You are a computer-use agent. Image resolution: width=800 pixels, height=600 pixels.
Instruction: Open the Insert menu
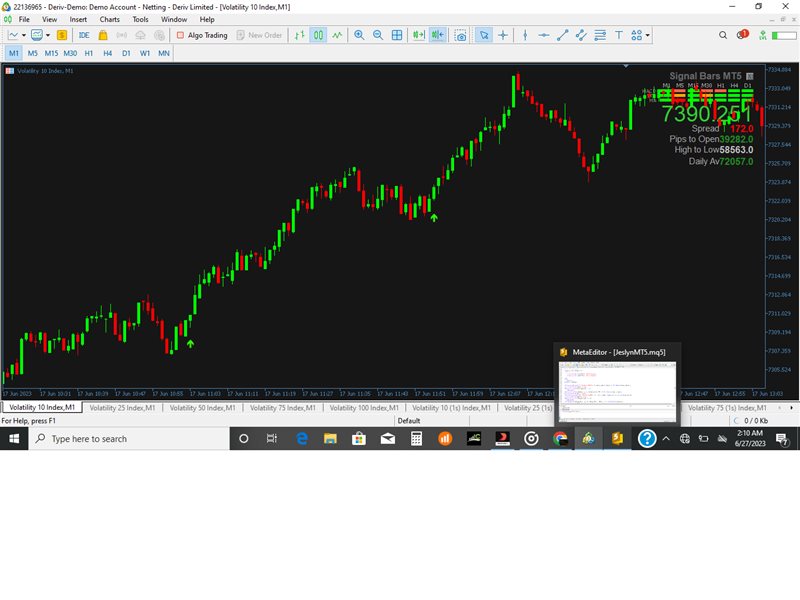tap(78, 19)
